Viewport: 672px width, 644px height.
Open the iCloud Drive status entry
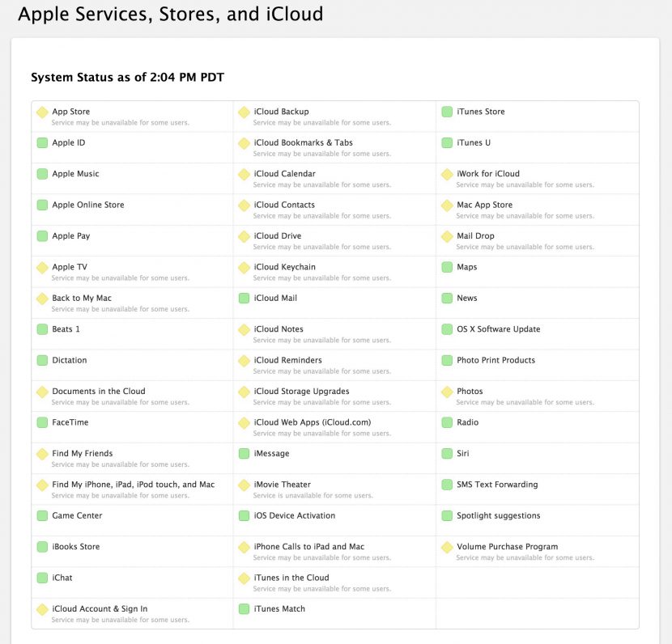pos(278,236)
